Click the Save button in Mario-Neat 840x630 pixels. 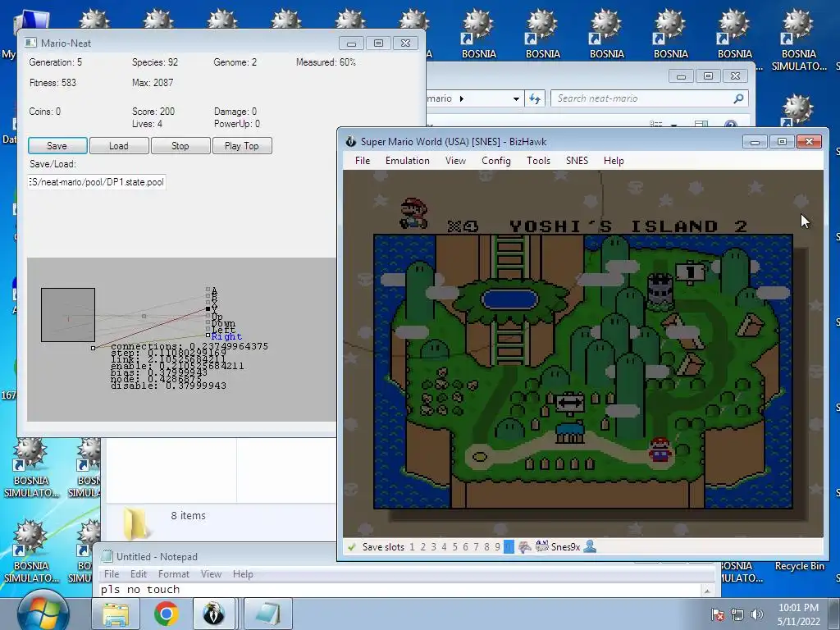(57, 146)
